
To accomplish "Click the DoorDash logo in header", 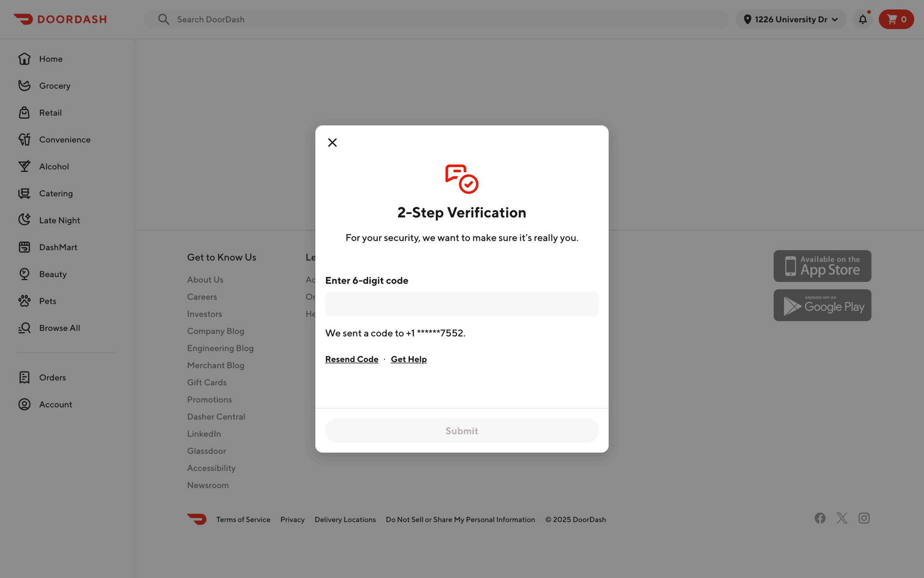I will (x=60, y=19).
